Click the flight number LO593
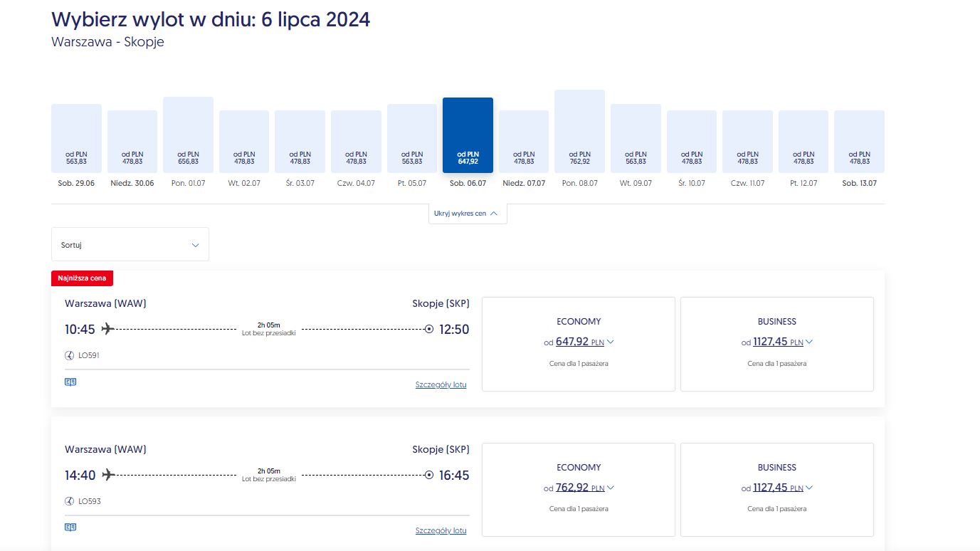The image size is (980, 551). 90,501
